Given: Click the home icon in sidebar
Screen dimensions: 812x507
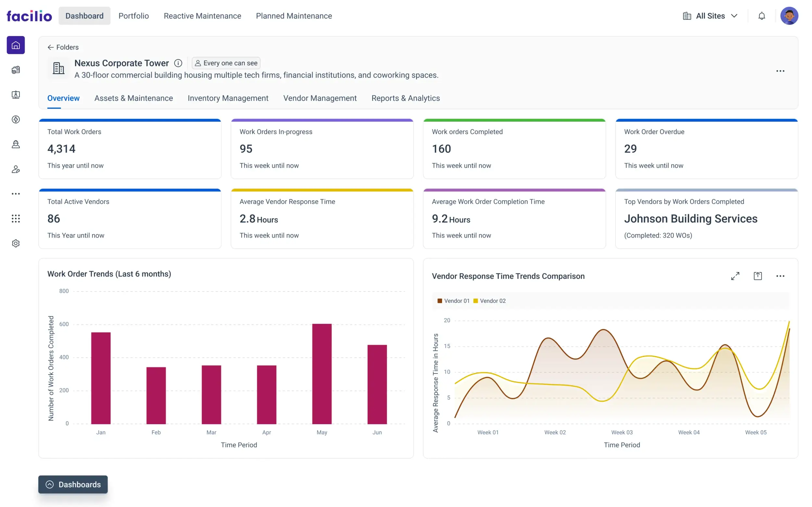Looking at the screenshot, I should click(x=16, y=45).
